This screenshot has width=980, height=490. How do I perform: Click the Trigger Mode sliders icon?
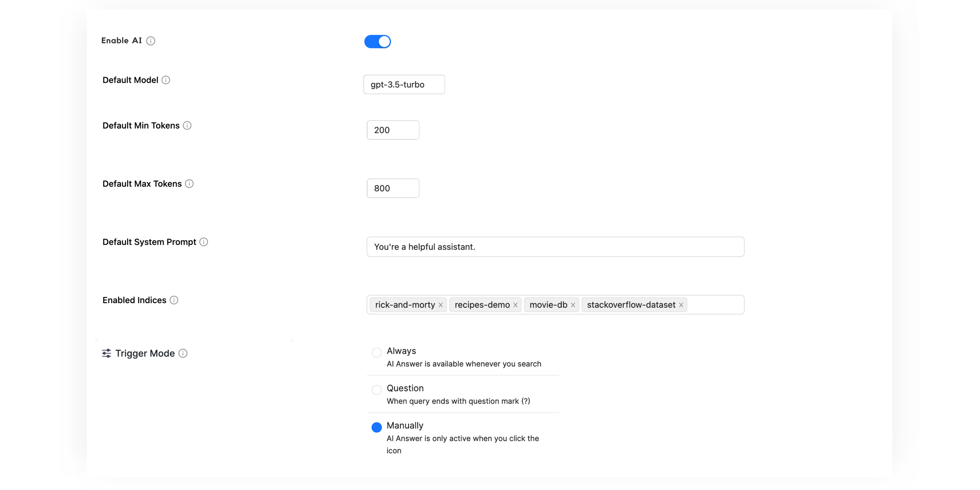pyautogui.click(x=106, y=353)
